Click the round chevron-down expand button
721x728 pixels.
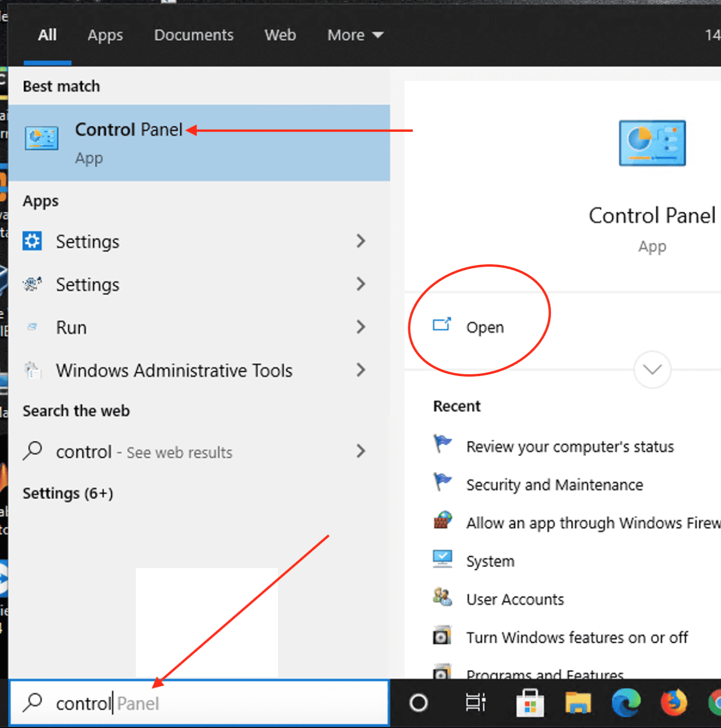click(x=652, y=370)
